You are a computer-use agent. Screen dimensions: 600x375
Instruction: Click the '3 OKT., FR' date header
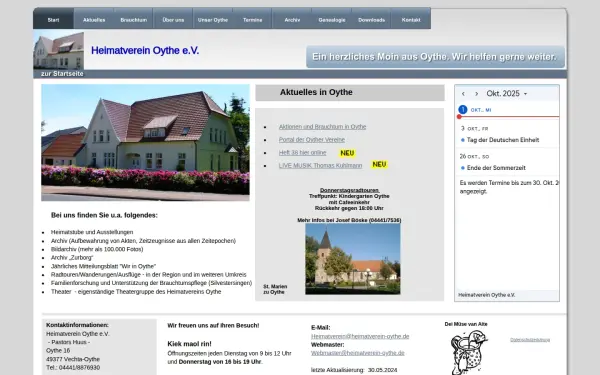[x=474, y=129]
